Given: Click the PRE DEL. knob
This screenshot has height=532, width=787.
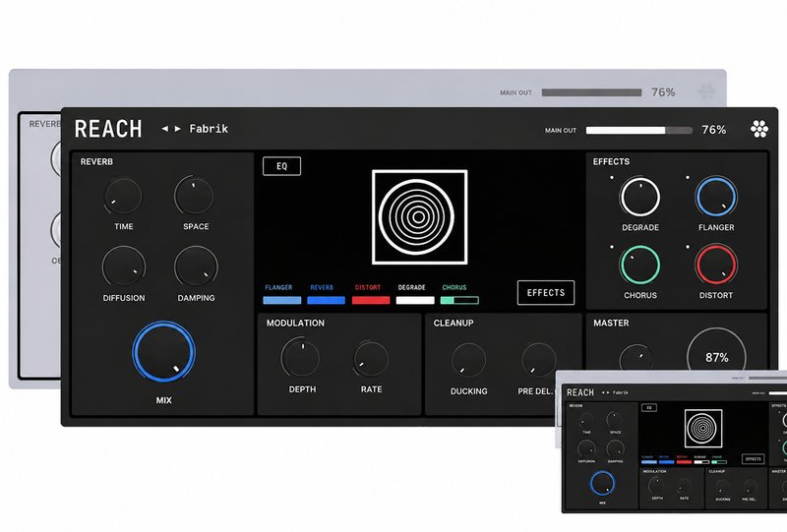Looking at the screenshot, I should click(538, 360).
